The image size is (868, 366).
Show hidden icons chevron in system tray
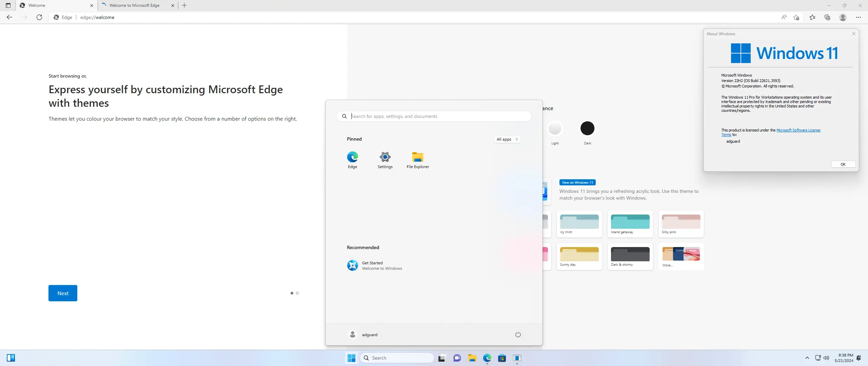click(x=807, y=358)
